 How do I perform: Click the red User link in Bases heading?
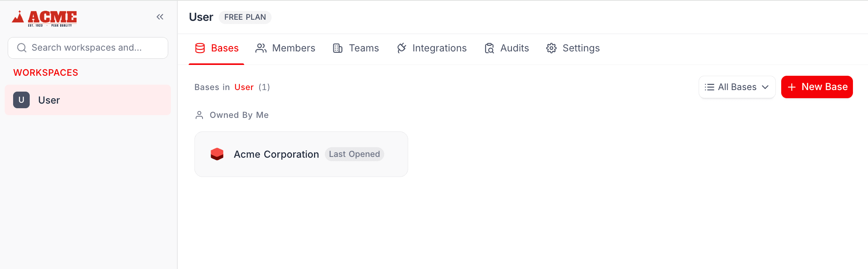[x=244, y=87]
